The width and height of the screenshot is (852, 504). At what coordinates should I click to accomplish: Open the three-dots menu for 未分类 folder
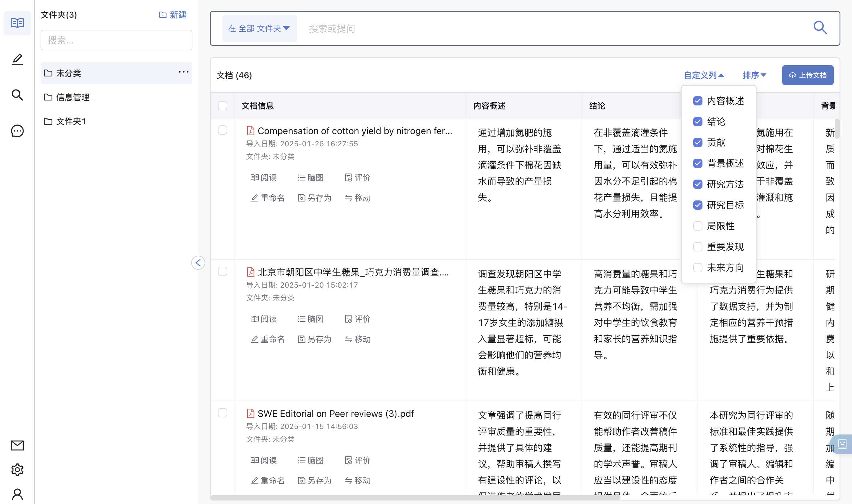[x=183, y=72]
